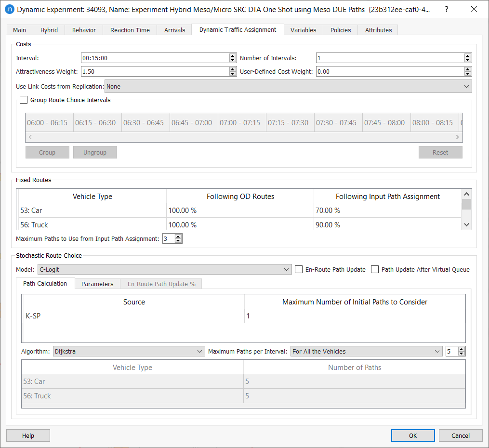Click the Car Following Input Path Assignment cell
Image resolution: width=489 pixels, height=448 pixels.
[x=387, y=211]
